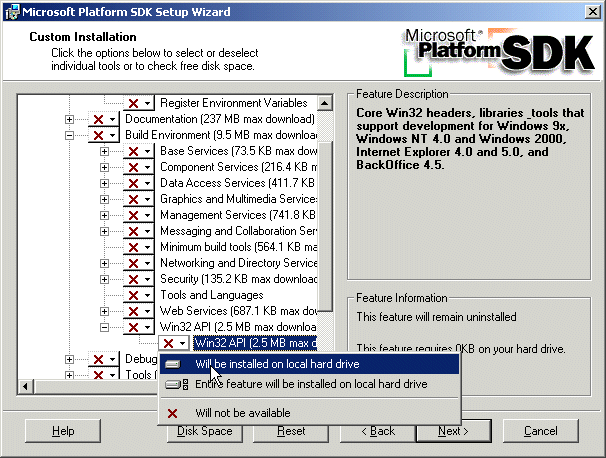Expand Networking and Directory Services node

[104, 264]
